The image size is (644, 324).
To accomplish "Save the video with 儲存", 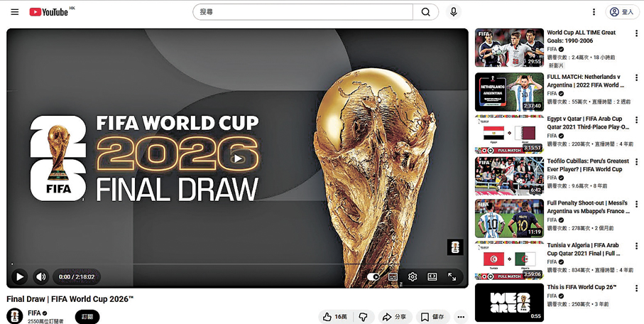I will click(433, 317).
